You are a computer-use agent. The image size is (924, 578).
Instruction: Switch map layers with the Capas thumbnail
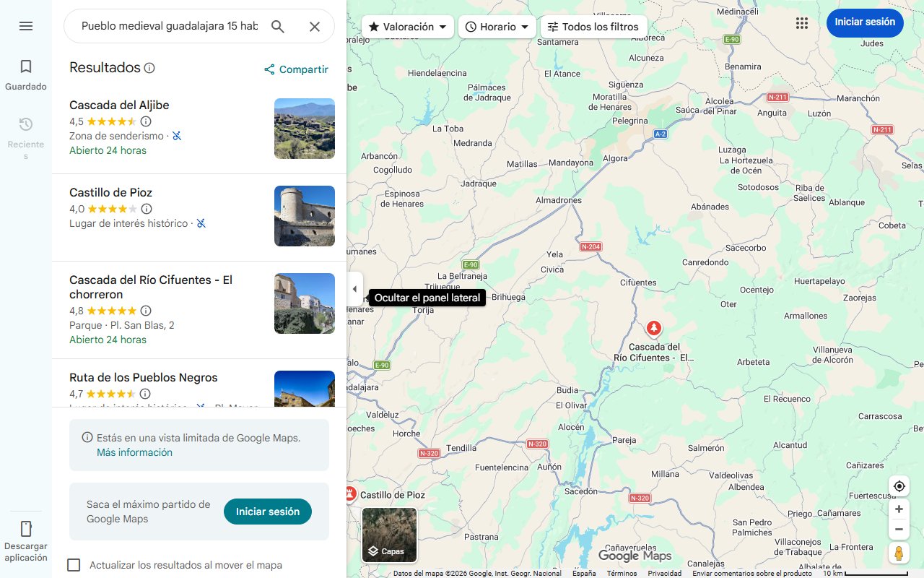click(389, 535)
